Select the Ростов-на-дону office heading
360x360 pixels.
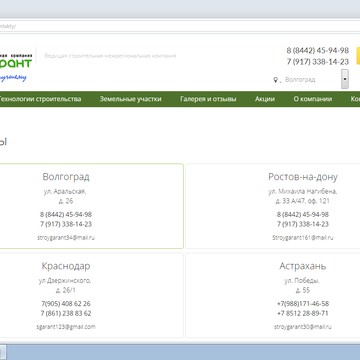tap(303, 177)
